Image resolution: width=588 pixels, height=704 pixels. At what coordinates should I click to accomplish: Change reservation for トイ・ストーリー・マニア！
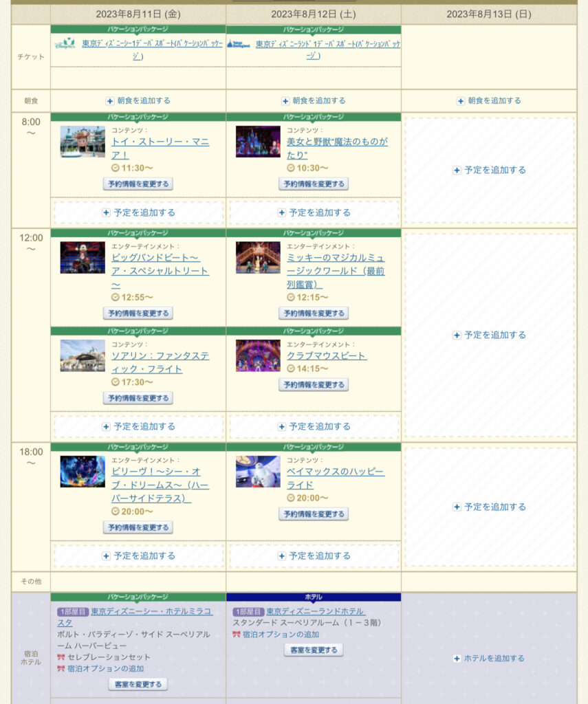coord(138,184)
